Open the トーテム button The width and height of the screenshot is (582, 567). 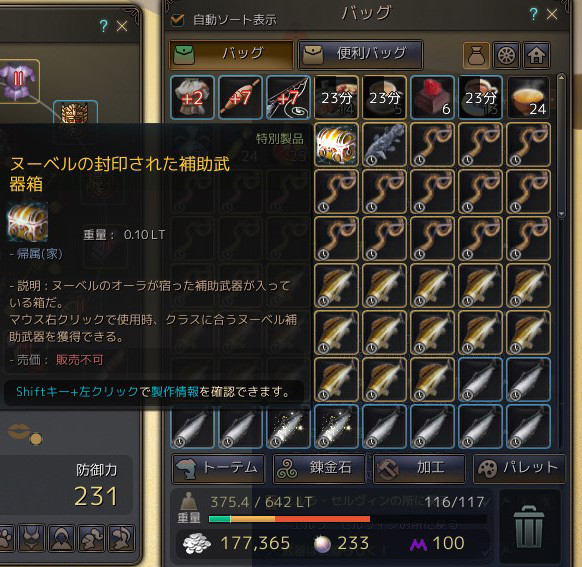coord(218,469)
